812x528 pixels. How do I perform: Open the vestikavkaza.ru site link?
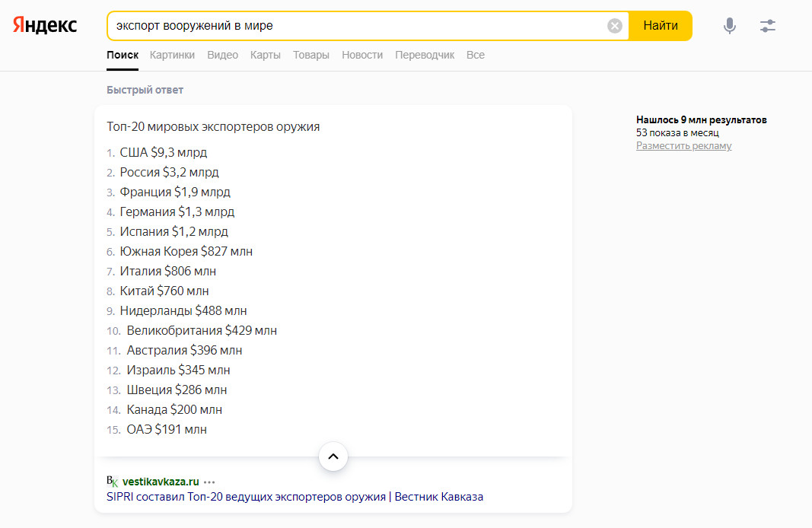tap(161, 482)
